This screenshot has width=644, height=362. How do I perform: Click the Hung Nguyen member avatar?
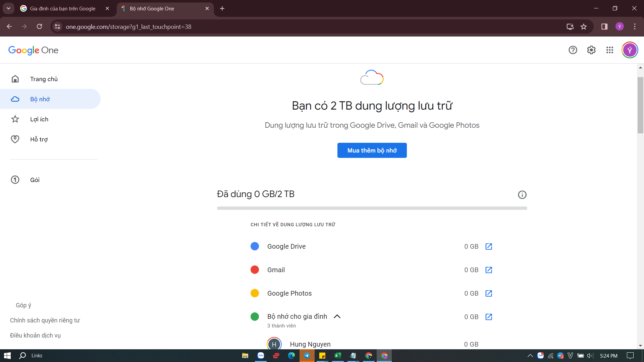pyautogui.click(x=274, y=344)
